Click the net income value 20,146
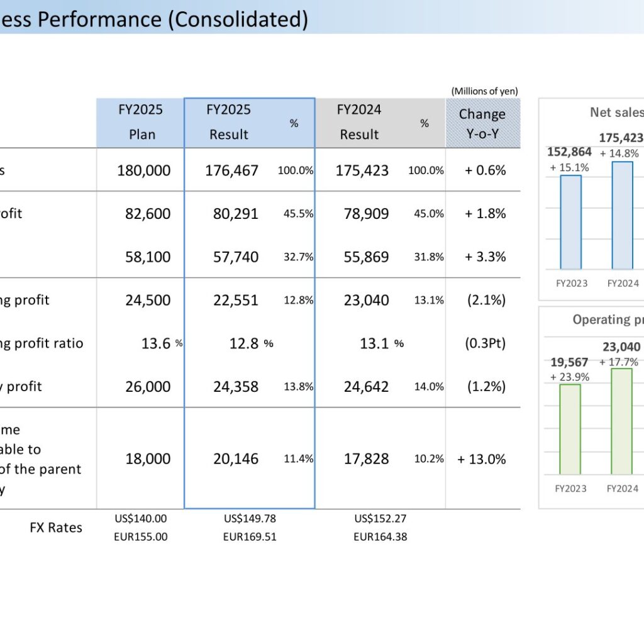Viewport: 644px width, 644px height. pyautogui.click(x=236, y=458)
